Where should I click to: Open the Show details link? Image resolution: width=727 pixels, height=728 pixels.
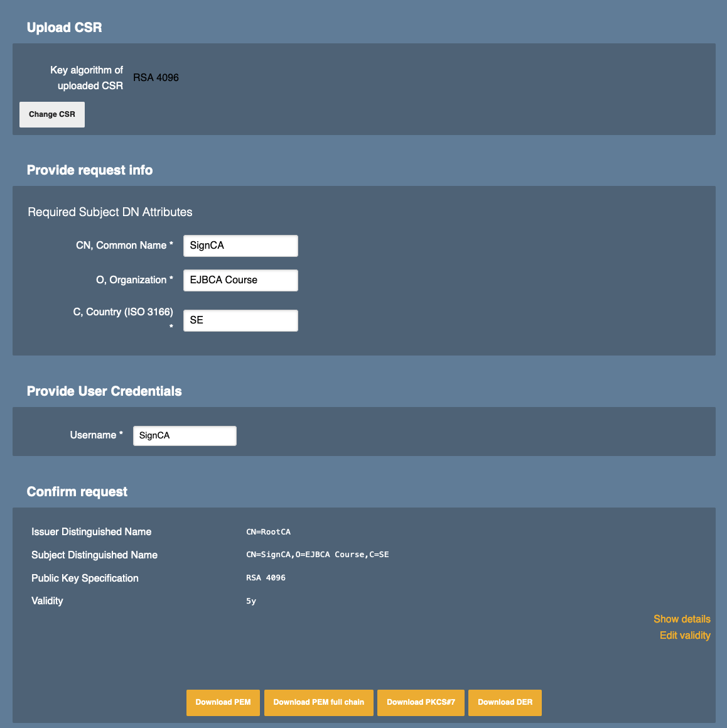tap(681, 619)
